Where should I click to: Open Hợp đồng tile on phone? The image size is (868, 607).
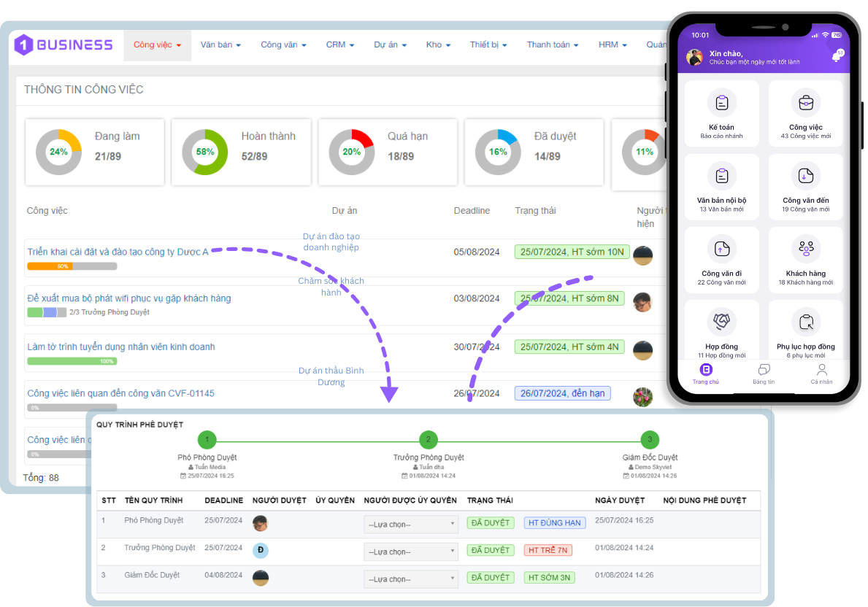(x=721, y=330)
